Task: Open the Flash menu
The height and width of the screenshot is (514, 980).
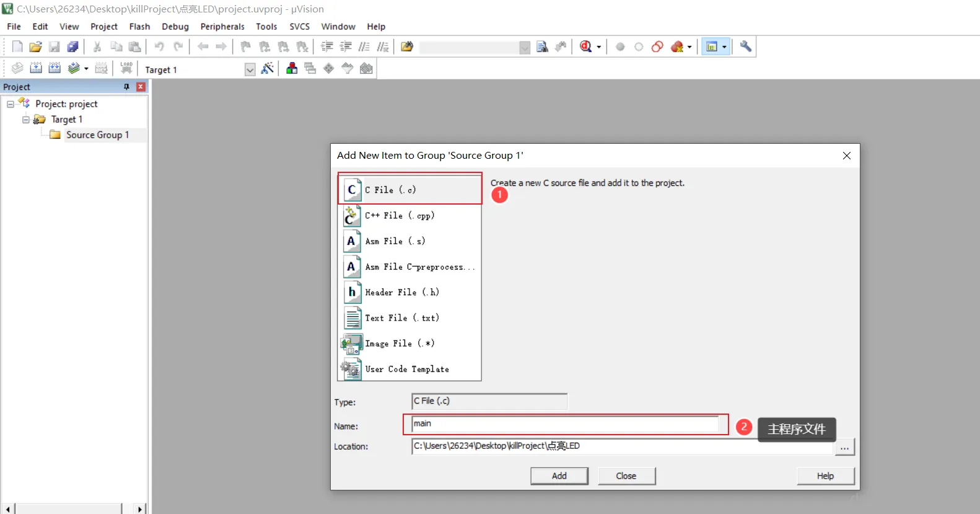Action: pos(139,27)
